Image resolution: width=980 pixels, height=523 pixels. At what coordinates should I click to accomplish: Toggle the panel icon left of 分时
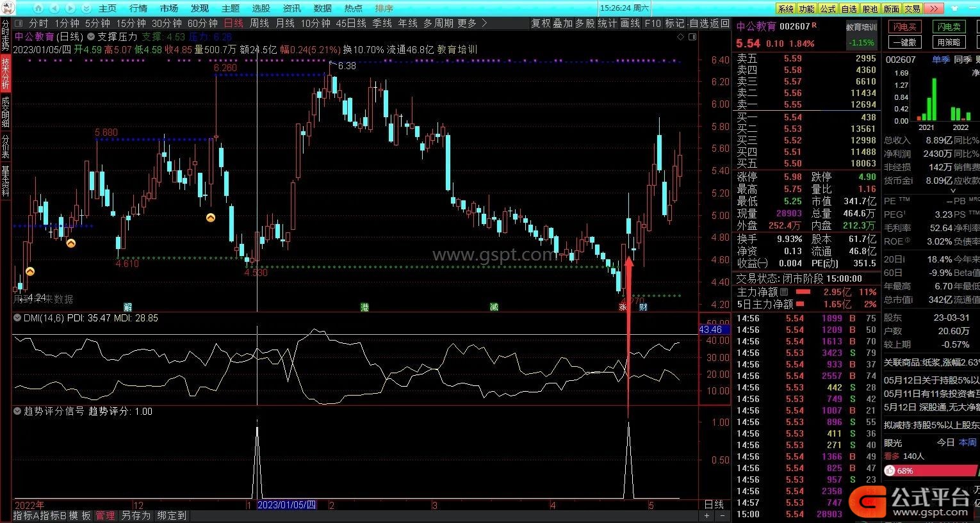tap(20, 23)
